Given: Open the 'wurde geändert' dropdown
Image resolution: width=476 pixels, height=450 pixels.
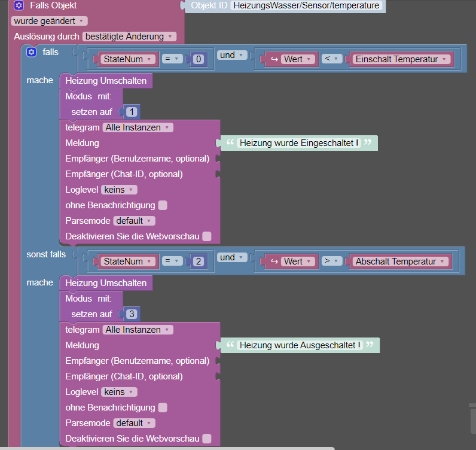Looking at the screenshot, I should coord(50,21).
